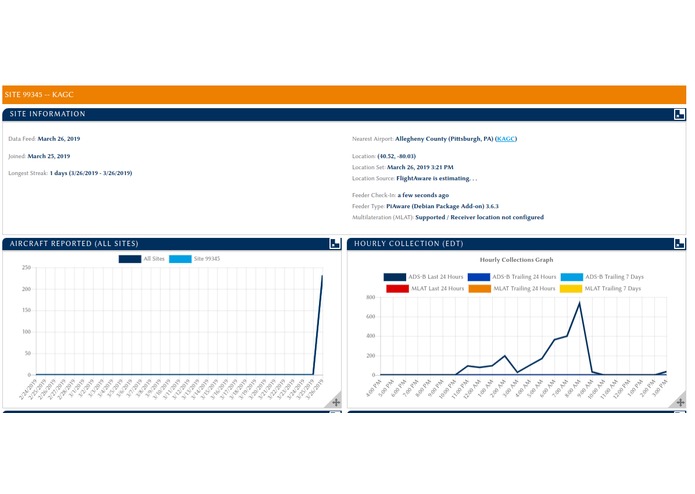Select Location Set March 26, 2019 3:21 PM
The image size is (695, 494).
[x=420, y=167]
